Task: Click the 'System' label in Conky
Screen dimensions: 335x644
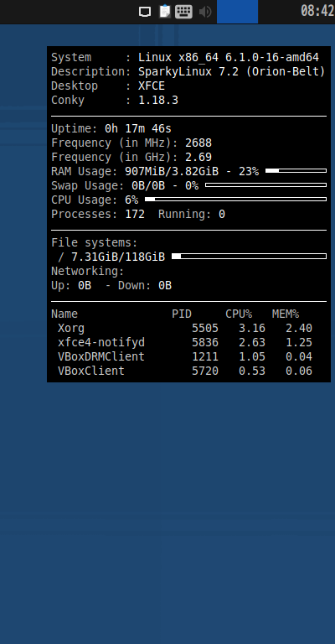Action: 71,58
